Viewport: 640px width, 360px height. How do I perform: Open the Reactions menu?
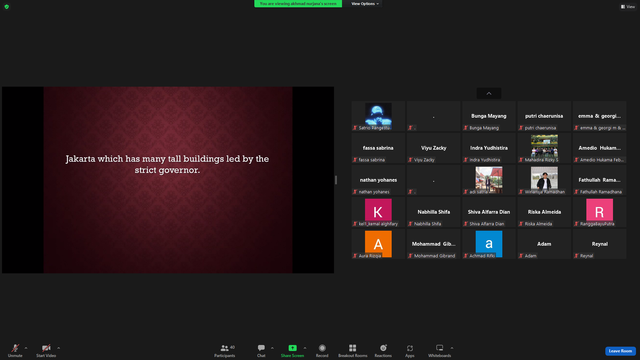pyautogui.click(x=383, y=350)
